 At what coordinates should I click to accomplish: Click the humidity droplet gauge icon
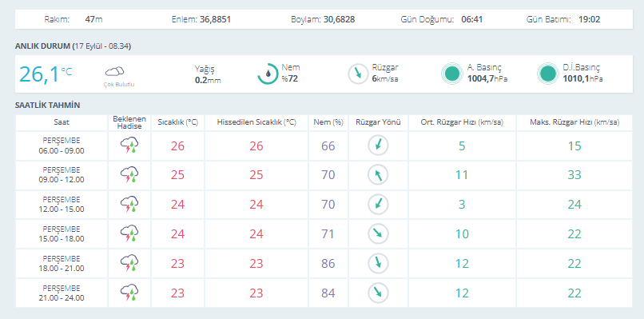point(268,74)
